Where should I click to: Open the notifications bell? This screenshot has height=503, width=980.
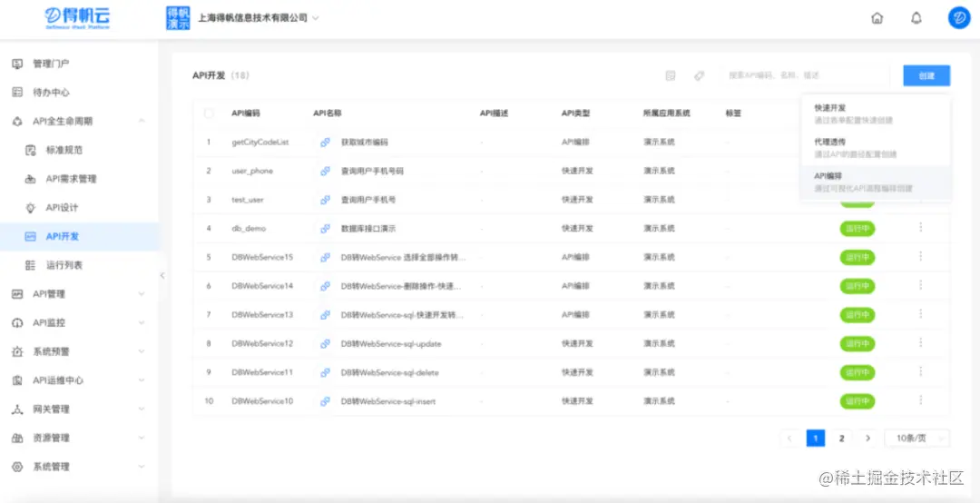[x=916, y=18]
